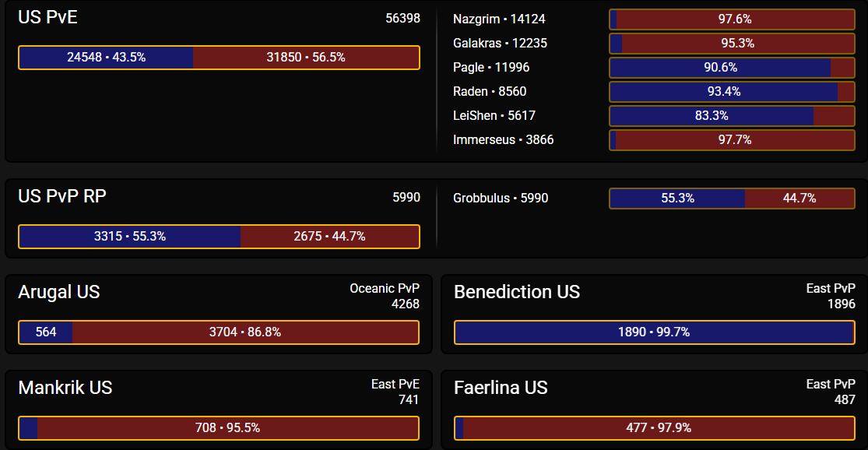Open the Faerlina US card title
Viewport: 868px width, 450px height.
pyautogui.click(x=501, y=388)
